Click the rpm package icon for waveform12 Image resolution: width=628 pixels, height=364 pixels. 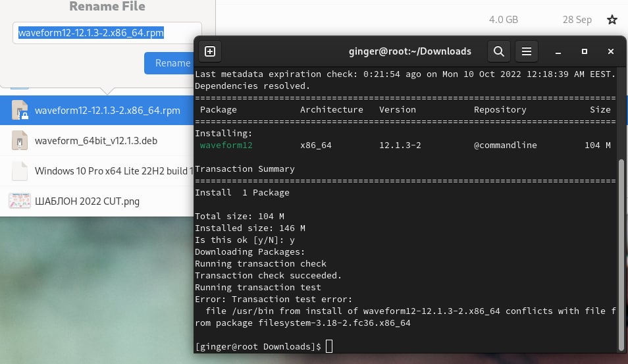coord(20,110)
